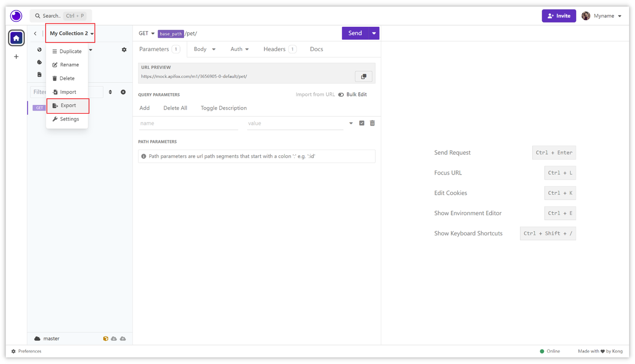Click the plus icon under home
The width and height of the screenshot is (635, 364).
pyautogui.click(x=16, y=57)
